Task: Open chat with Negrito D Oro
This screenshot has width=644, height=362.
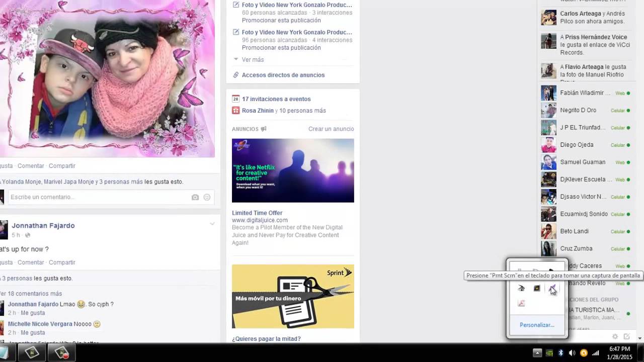Action: 585,110
